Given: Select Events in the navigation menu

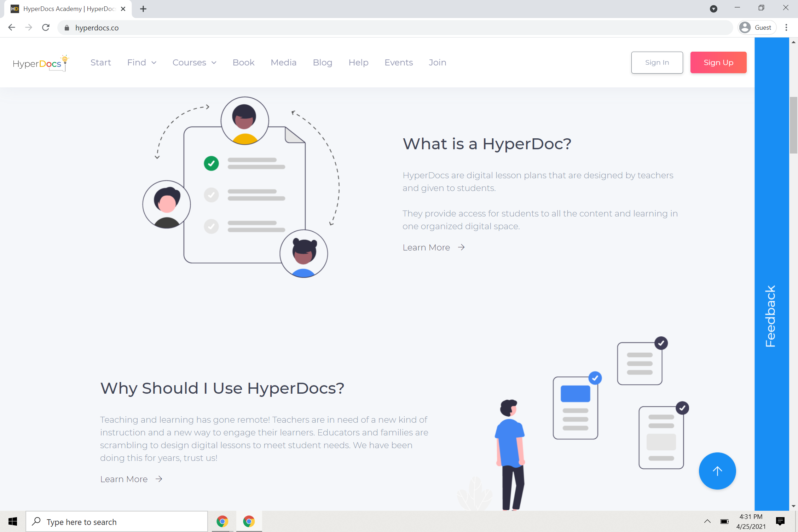Looking at the screenshot, I should point(399,62).
